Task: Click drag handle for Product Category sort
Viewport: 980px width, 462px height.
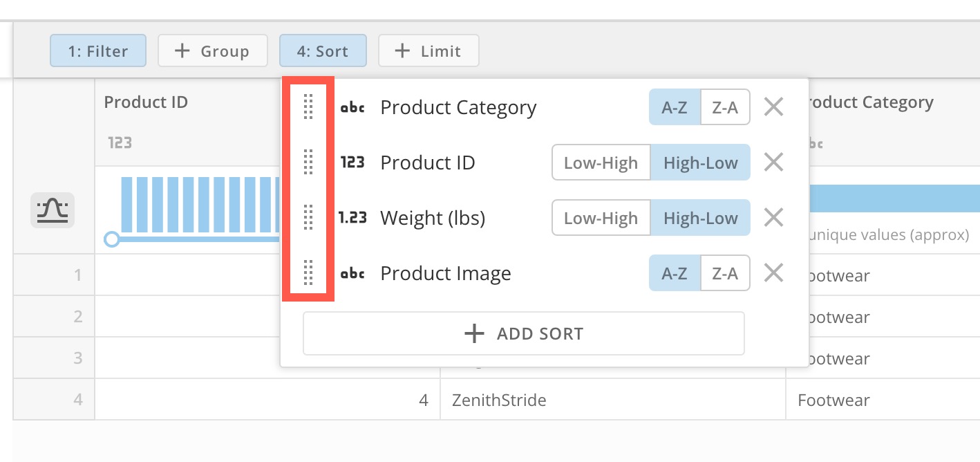Action: [x=308, y=107]
